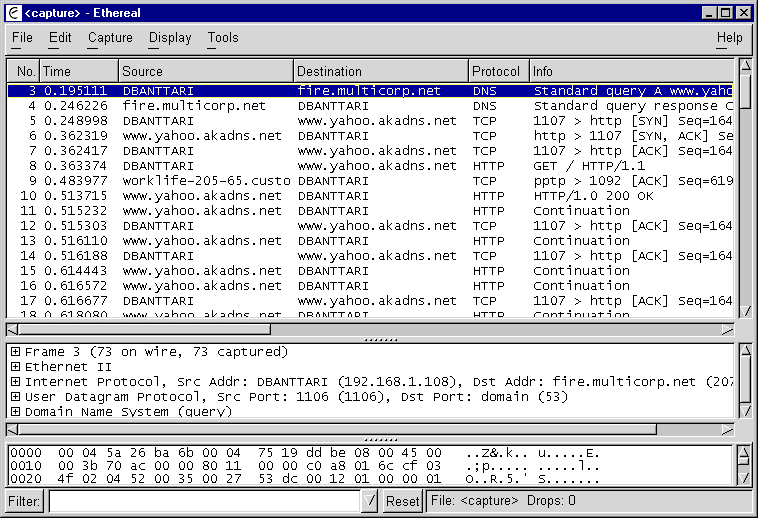
Task: Click hex pane scroll down arrow
Action: 743,478
